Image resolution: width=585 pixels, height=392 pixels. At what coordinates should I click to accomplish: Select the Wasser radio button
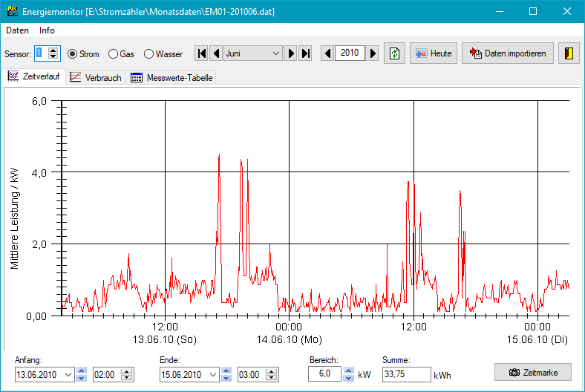click(149, 54)
